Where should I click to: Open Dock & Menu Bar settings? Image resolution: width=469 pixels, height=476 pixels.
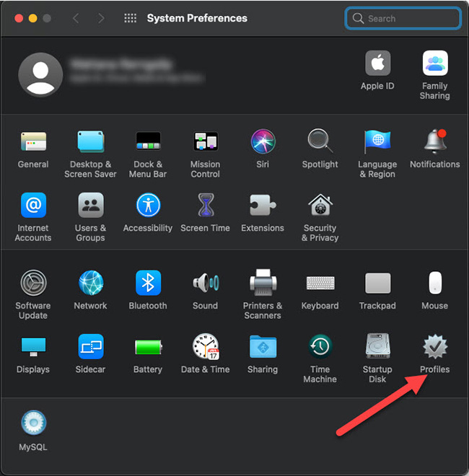click(x=148, y=142)
